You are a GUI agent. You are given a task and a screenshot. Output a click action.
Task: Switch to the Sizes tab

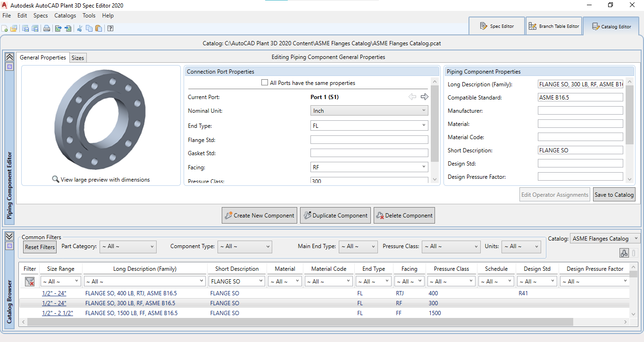click(x=78, y=58)
